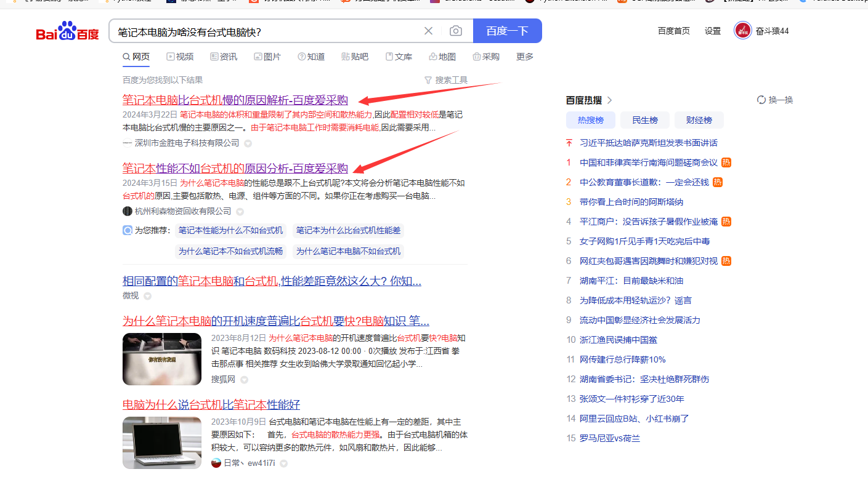The width and height of the screenshot is (868, 477).
Task: Switch to the 文库 tab
Action: pos(399,57)
